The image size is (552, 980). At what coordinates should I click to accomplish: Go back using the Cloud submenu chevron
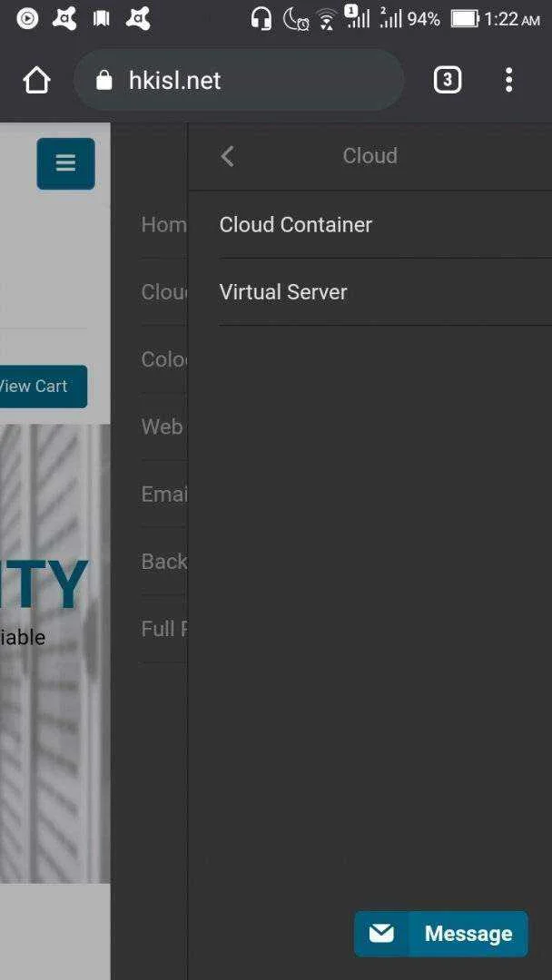pyautogui.click(x=228, y=156)
